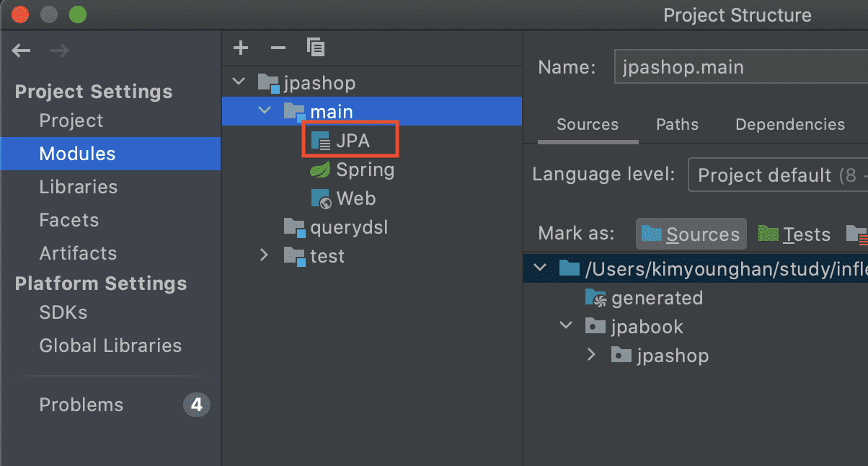Viewport: 868px width, 466px height.
Task: Click the copy module icon
Action: tap(316, 48)
